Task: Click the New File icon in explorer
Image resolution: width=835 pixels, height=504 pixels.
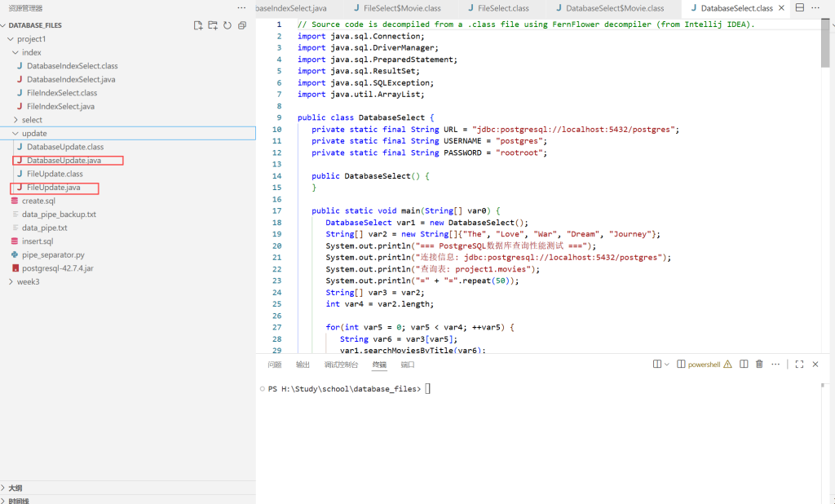Action: point(197,25)
